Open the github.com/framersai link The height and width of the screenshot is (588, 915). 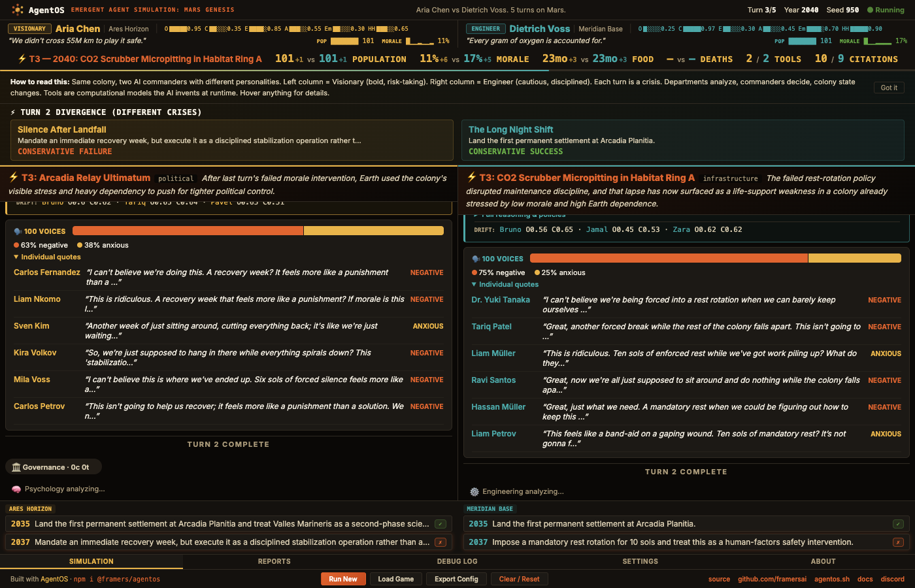click(773, 579)
